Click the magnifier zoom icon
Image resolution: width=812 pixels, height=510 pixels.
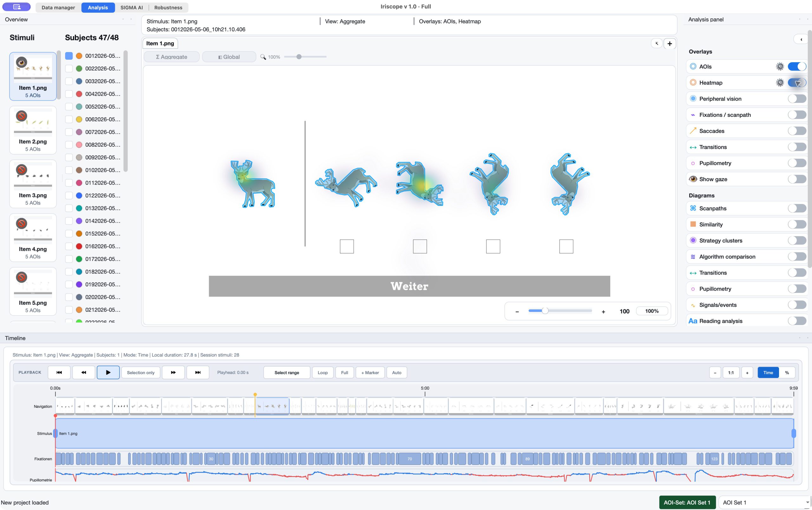pyautogui.click(x=263, y=57)
